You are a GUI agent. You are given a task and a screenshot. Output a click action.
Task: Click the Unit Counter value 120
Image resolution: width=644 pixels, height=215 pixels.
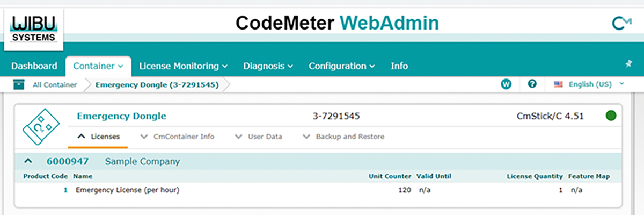[405, 190]
